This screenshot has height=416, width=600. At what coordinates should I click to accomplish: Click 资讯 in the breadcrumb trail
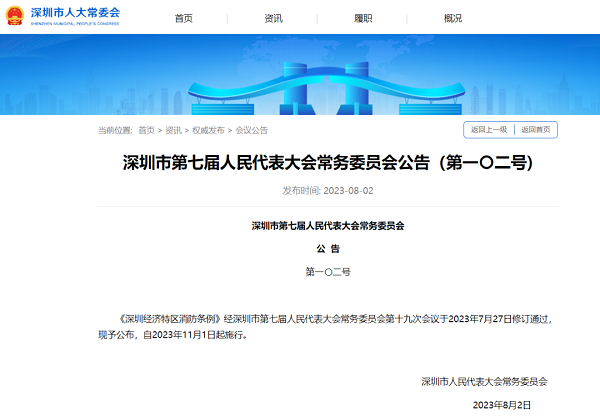click(173, 131)
